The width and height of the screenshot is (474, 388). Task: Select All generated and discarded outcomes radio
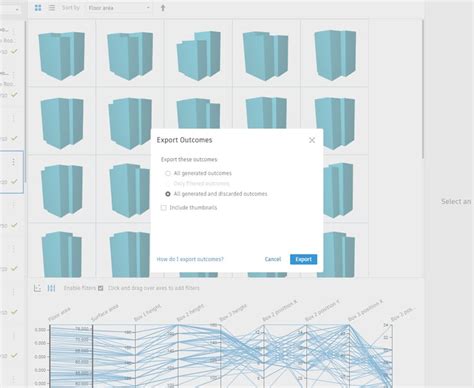(168, 194)
